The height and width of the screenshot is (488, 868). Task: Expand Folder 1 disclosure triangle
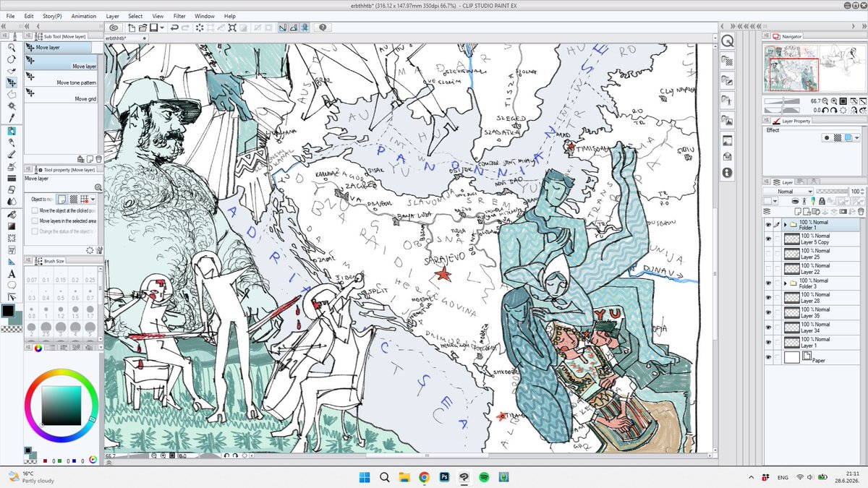click(x=785, y=225)
